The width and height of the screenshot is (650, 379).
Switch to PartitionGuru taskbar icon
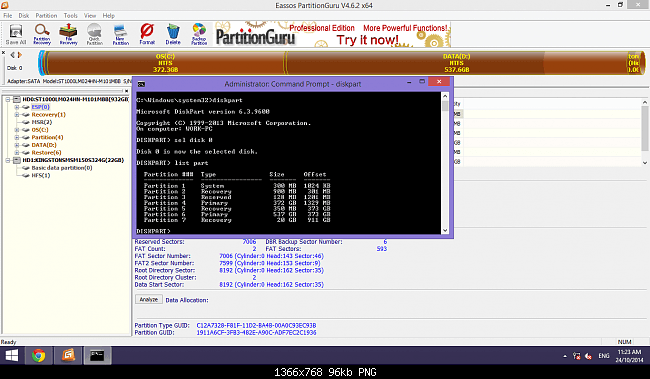coord(68,355)
